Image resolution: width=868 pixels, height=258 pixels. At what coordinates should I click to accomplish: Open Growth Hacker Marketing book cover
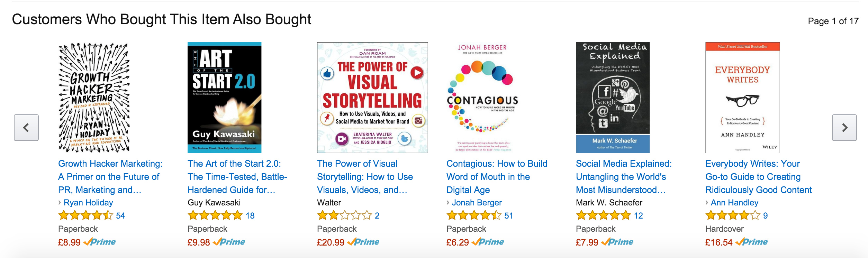(94, 98)
